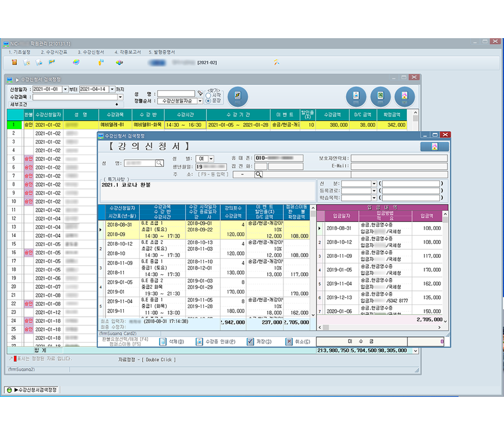Expand the 수강과목 course dropdown
The image size is (504, 435).
(120, 97)
